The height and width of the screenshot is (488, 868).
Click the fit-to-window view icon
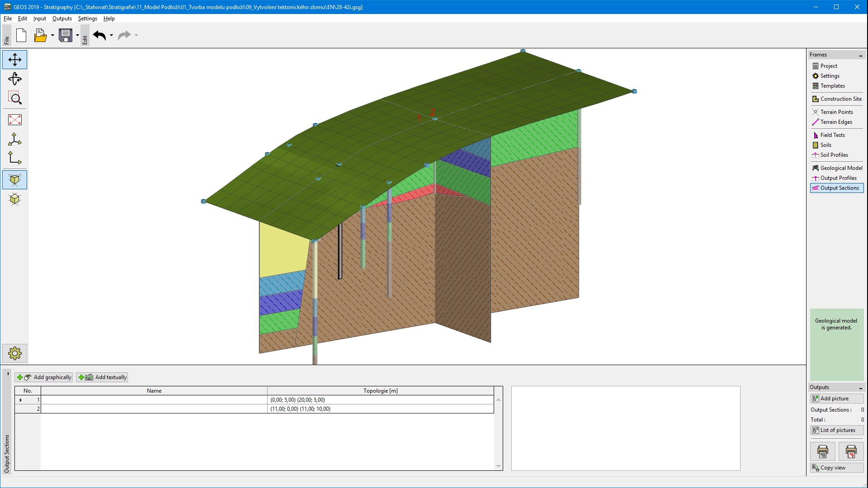pos(15,120)
